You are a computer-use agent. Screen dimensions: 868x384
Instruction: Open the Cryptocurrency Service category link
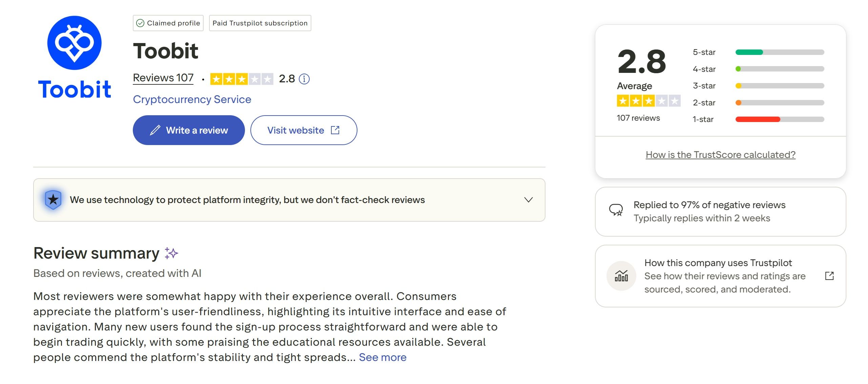click(192, 99)
